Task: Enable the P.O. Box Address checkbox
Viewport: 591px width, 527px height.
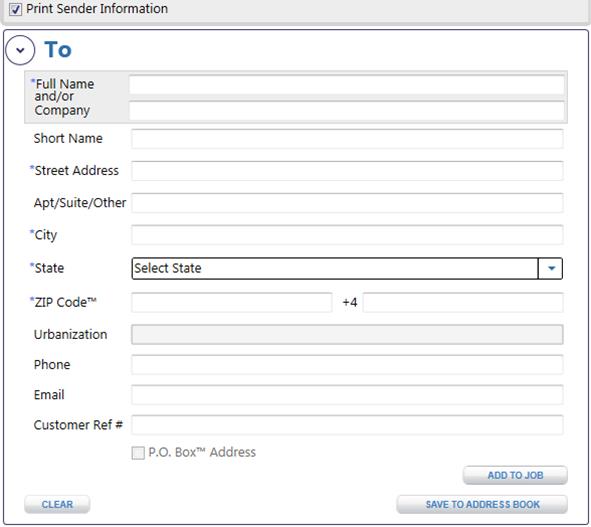Action: (138, 453)
